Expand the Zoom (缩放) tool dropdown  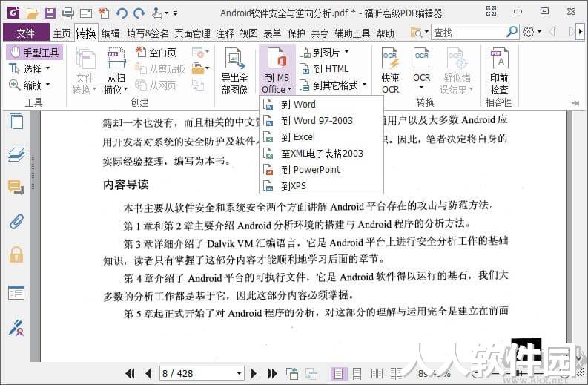tap(47, 85)
